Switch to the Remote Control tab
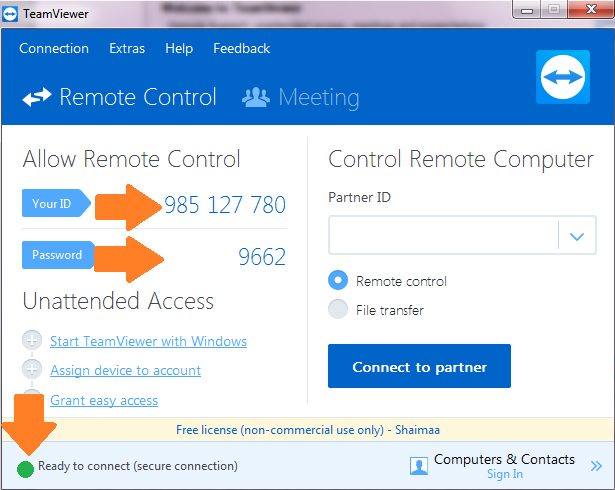This screenshot has width=615, height=490. point(119,97)
